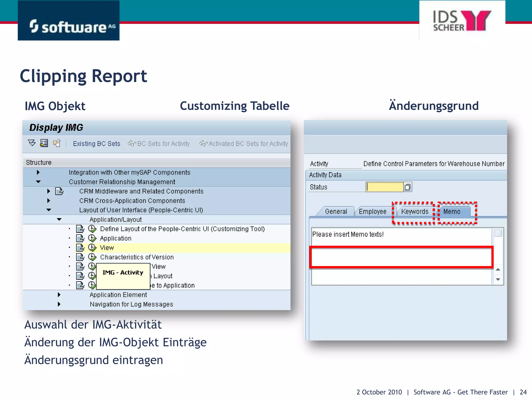The height and width of the screenshot is (399, 532).
Task: Expand CRM Middleware and Related Components node
Action: [x=49, y=191]
